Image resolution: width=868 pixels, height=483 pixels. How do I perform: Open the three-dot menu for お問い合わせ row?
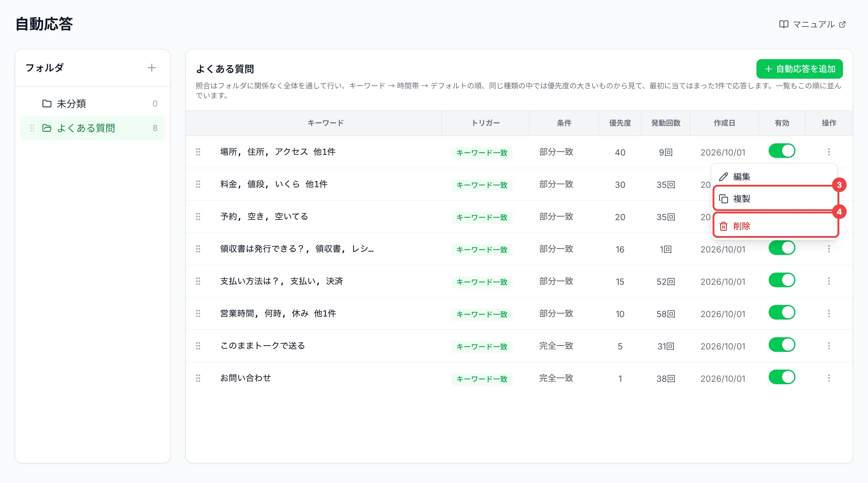tap(829, 378)
